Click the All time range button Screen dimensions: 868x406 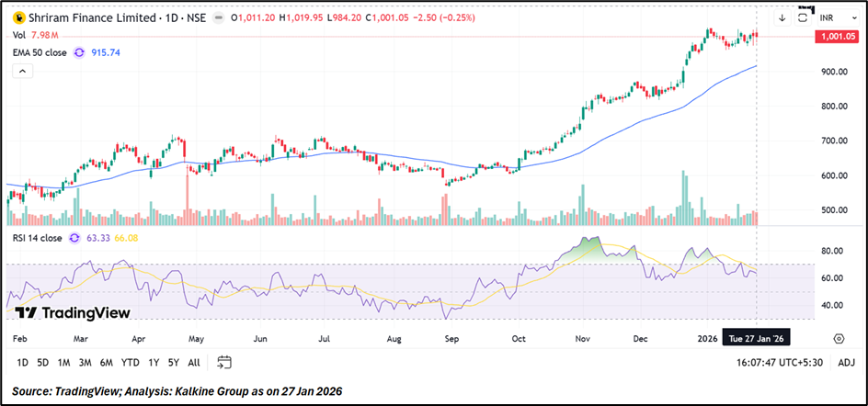point(193,362)
